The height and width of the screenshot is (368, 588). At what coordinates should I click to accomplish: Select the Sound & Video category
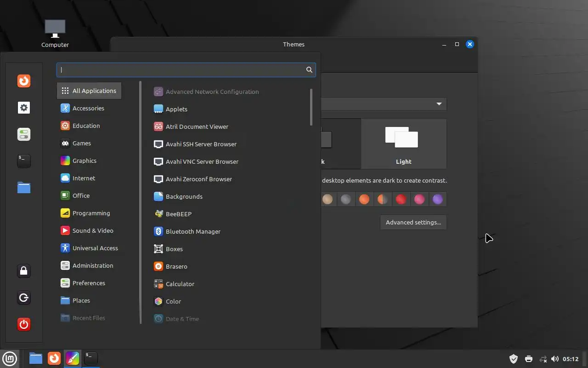click(x=89, y=230)
